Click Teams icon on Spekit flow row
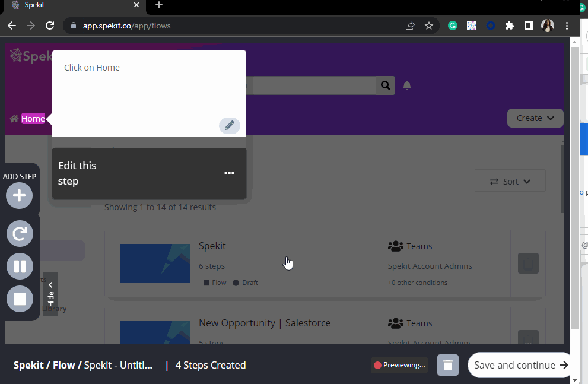 click(x=396, y=246)
